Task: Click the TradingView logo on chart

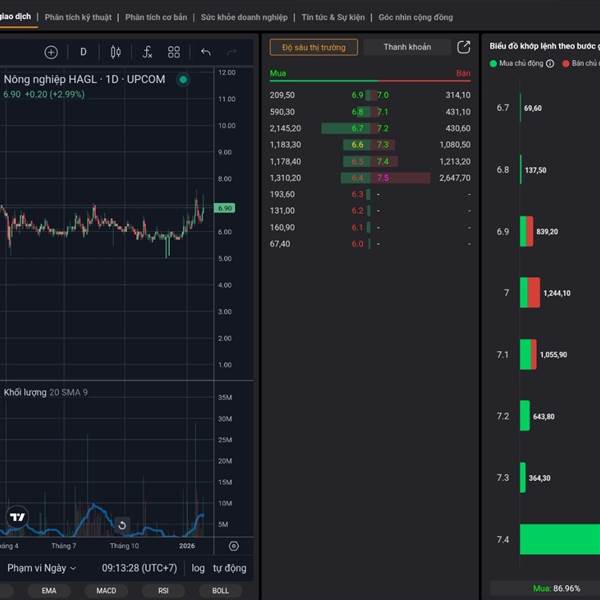Action: tap(17, 517)
